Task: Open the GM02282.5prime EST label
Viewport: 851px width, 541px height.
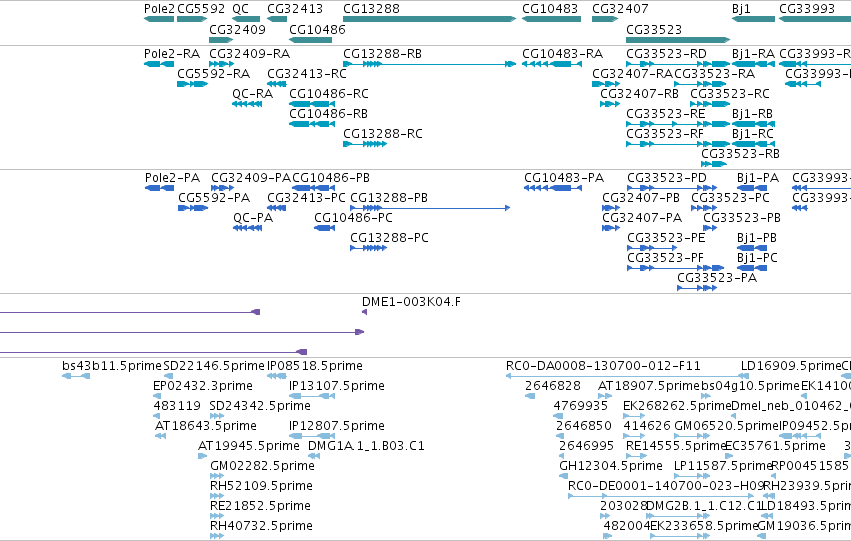Action: click(x=262, y=467)
